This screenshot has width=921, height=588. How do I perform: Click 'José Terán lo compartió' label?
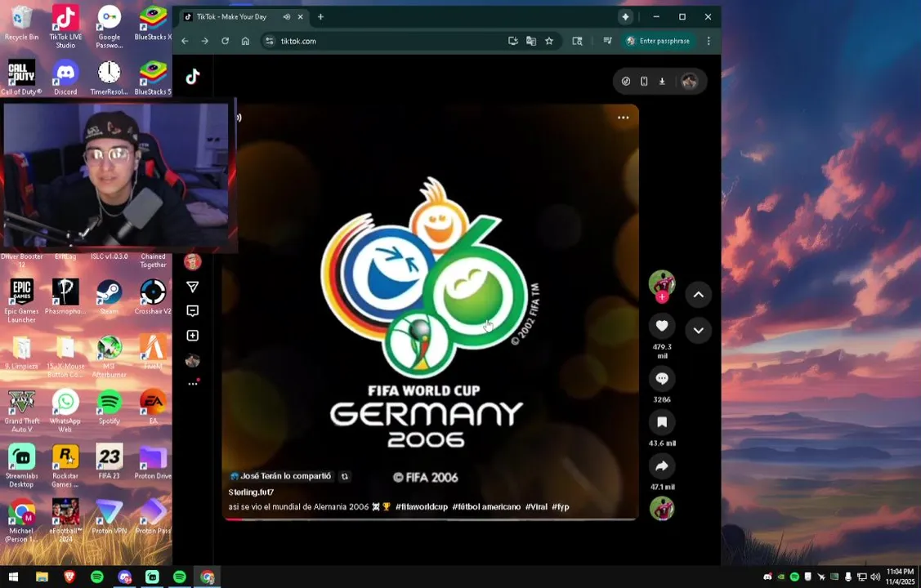281,476
